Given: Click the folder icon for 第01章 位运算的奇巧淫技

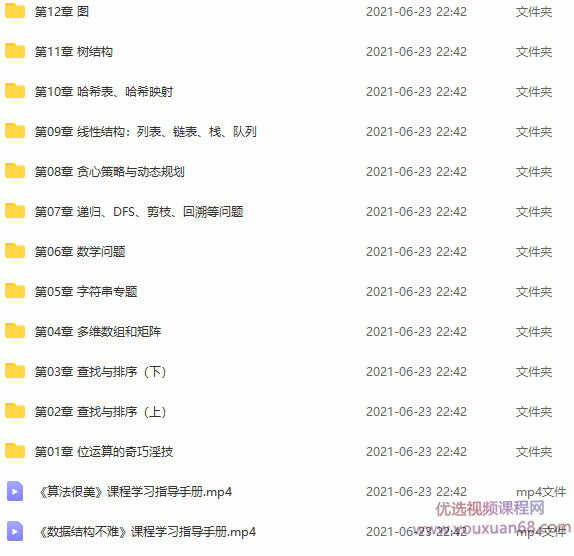Looking at the screenshot, I should point(15,451).
